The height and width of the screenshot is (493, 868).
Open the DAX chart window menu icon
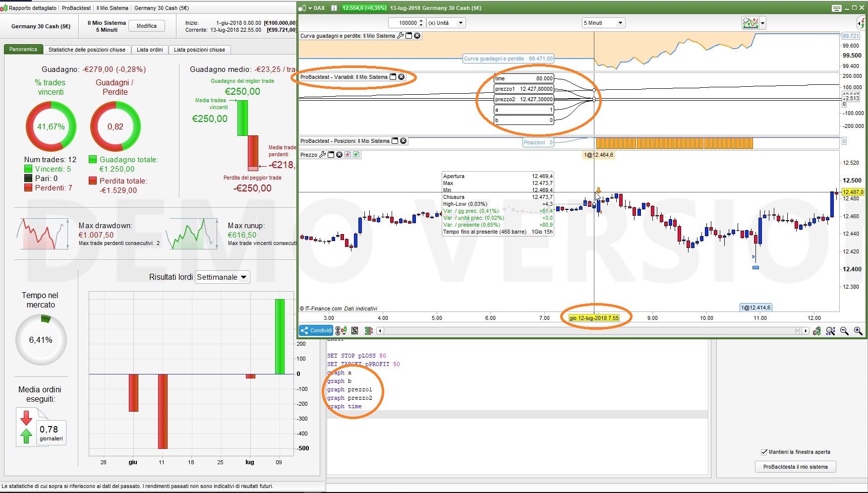pyautogui.click(x=302, y=8)
